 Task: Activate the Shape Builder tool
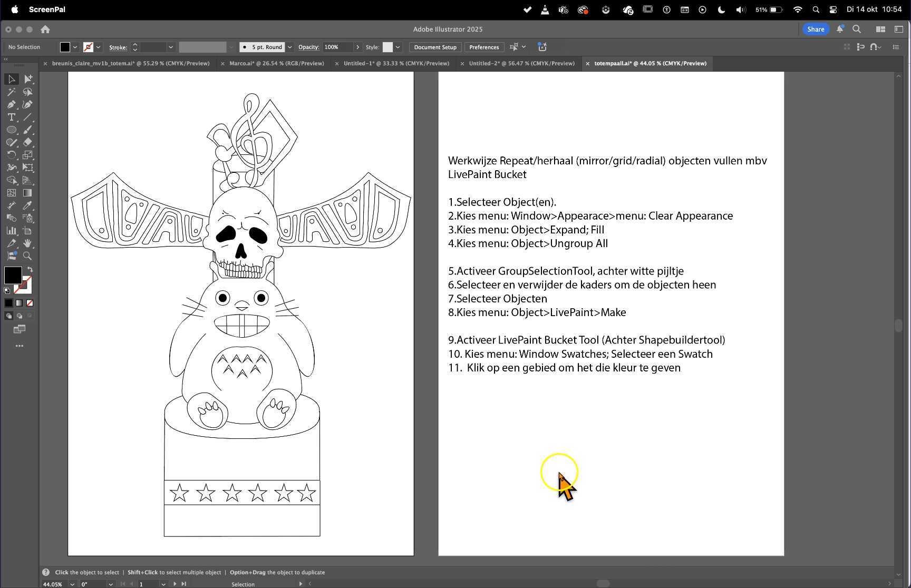coord(12,180)
